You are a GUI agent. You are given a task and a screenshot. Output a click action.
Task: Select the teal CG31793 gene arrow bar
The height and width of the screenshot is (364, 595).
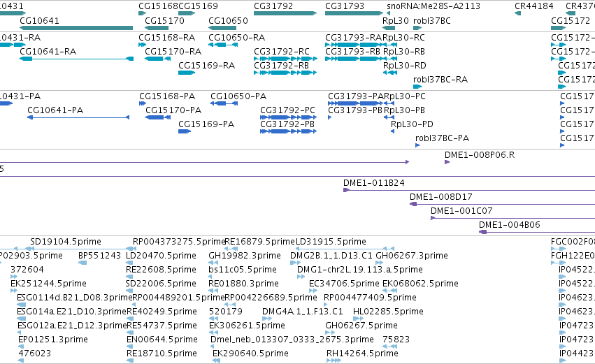point(354,13)
